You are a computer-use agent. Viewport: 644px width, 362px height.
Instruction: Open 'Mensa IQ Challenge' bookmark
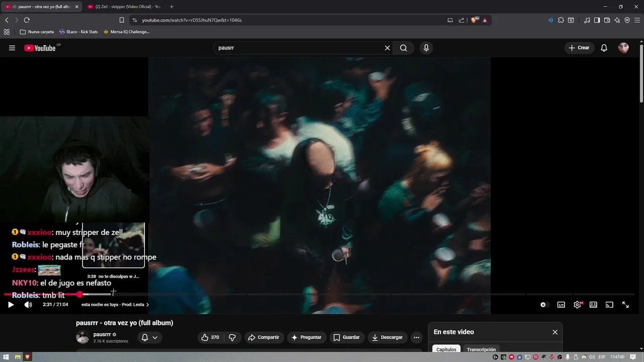[x=126, y=32]
